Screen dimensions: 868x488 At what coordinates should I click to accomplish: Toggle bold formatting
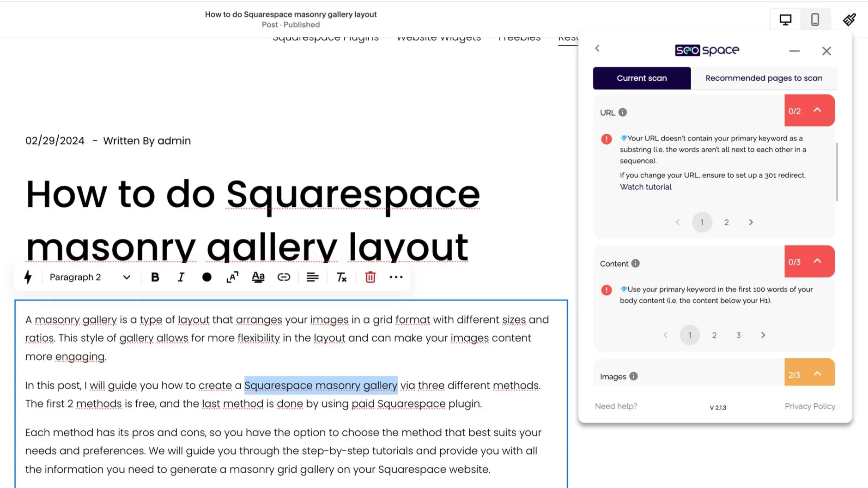(x=155, y=277)
